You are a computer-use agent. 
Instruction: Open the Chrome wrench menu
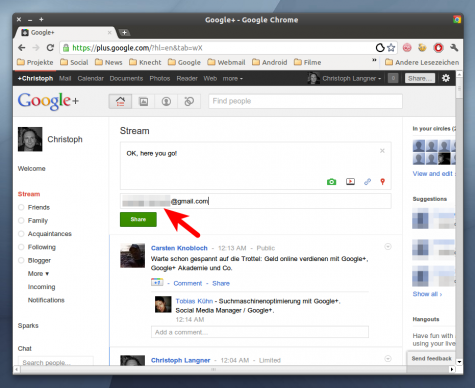(x=454, y=48)
